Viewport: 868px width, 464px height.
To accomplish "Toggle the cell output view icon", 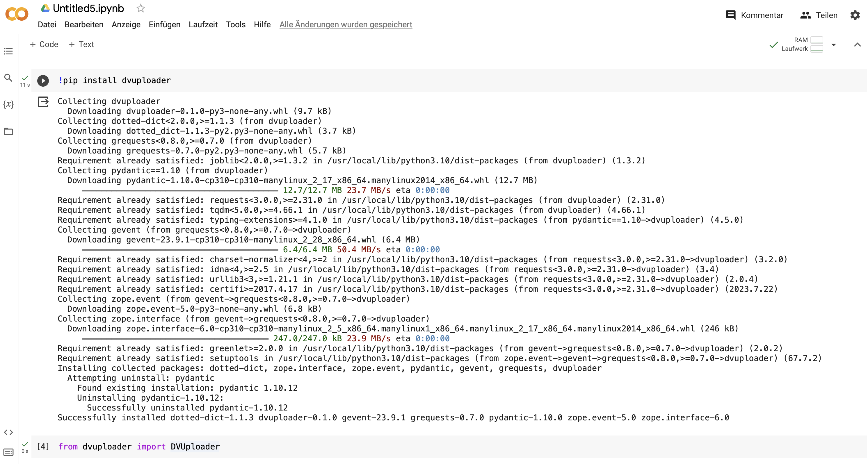I will (x=43, y=102).
